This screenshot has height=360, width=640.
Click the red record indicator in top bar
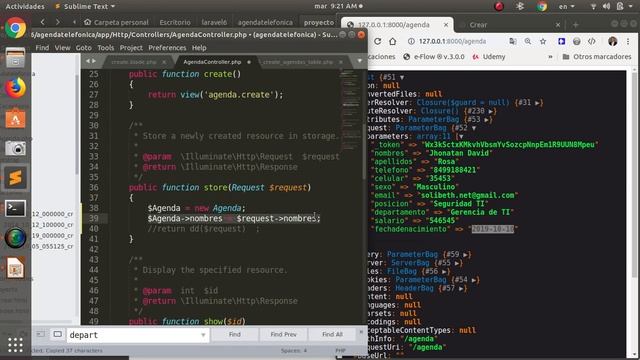pos(499,6)
